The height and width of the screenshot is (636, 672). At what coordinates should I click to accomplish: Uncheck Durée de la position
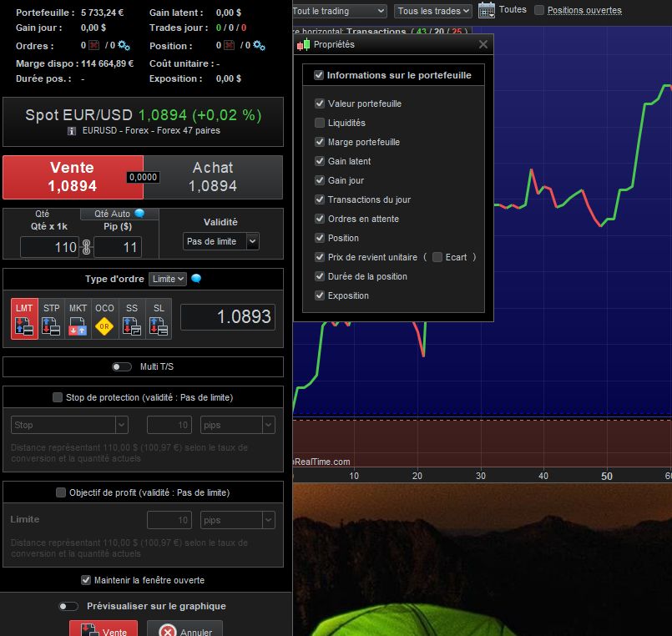click(x=320, y=276)
